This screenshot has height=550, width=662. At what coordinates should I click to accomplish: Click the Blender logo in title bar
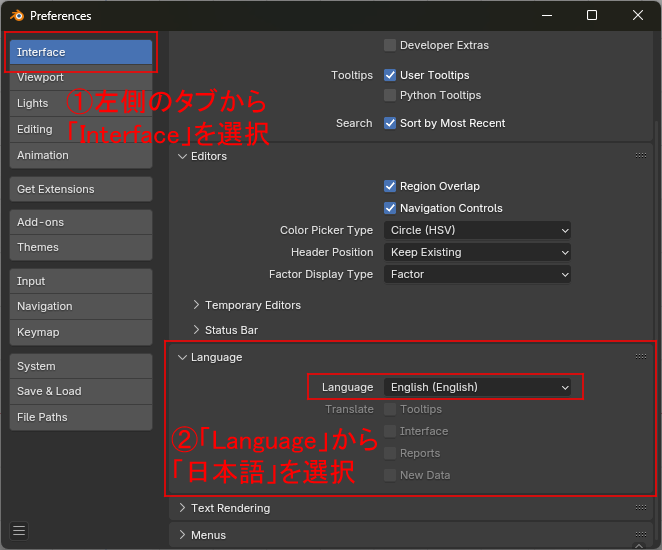click(x=17, y=16)
